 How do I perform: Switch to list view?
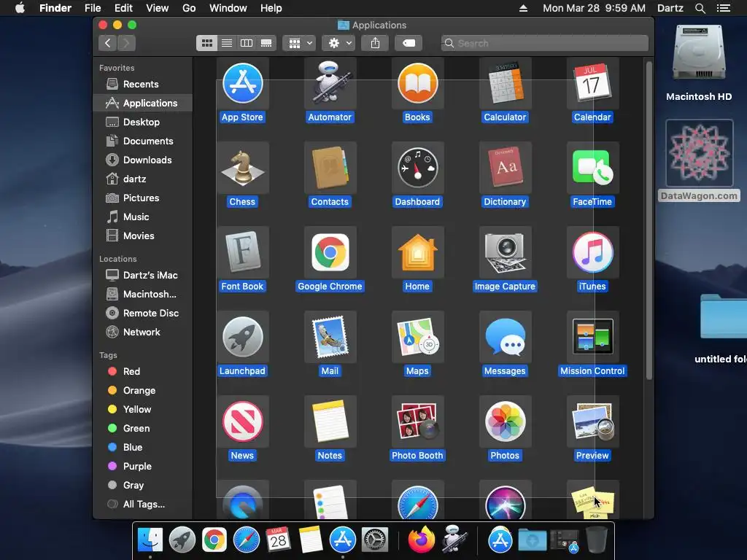tap(227, 43)
